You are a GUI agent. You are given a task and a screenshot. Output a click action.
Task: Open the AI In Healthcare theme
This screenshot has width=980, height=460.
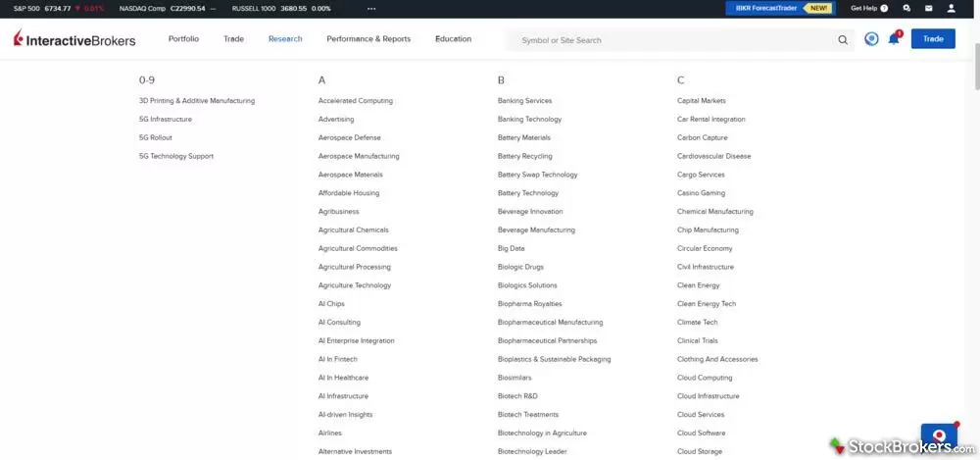tap(343, 378)
